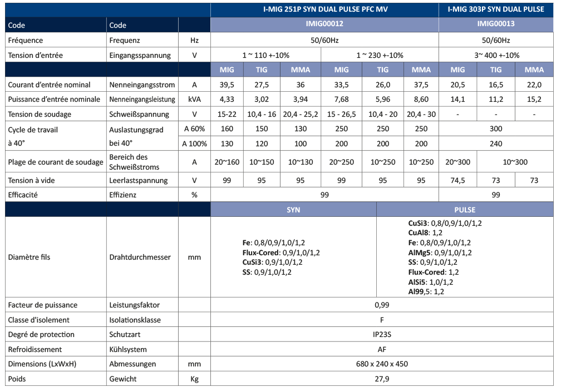The width and height of the screenshot is (561, 392).
Task: Click the German label "Frequenz"
Action: tap(125, 41)
